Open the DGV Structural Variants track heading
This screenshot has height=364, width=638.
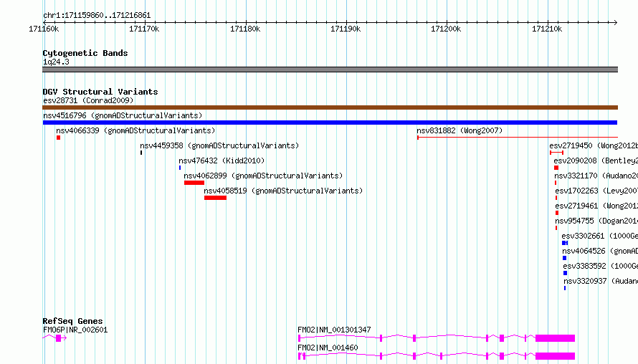(x=100, y=92)
